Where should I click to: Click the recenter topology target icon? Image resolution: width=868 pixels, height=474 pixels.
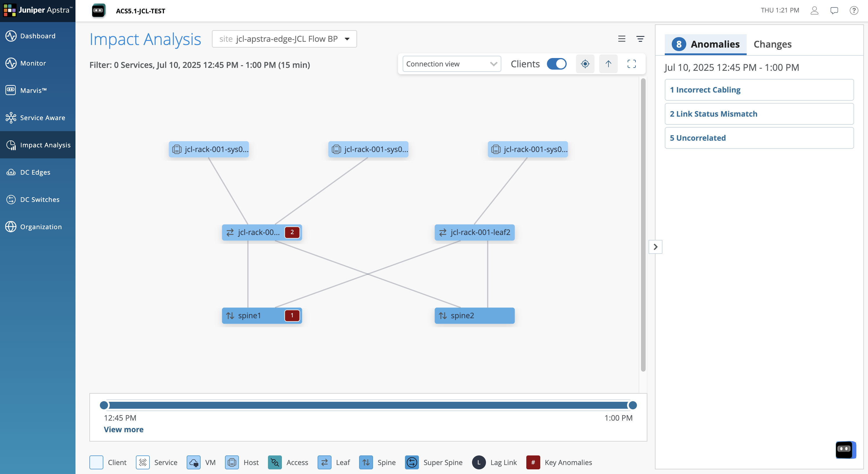coord(585,64)
